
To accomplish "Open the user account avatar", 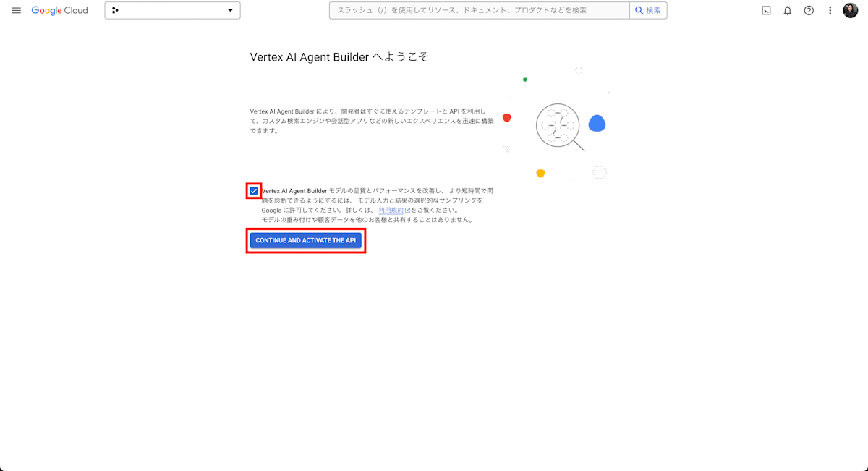I will 851,11.
